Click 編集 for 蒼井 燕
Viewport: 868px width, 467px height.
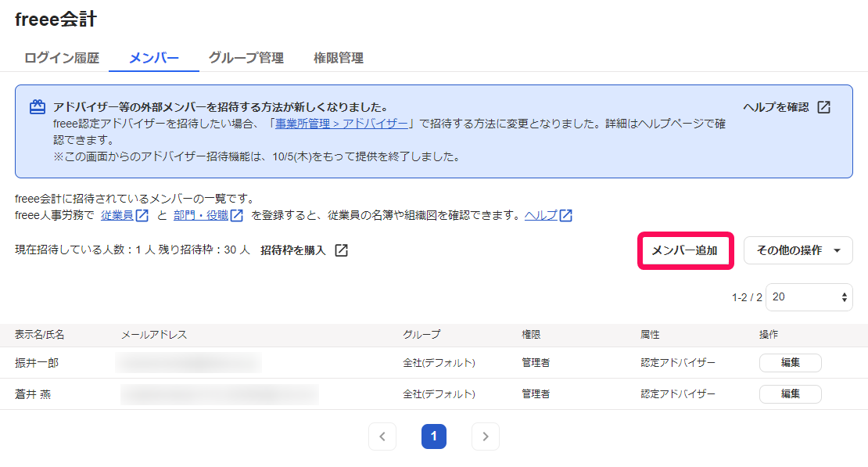(x=790, y=394)
